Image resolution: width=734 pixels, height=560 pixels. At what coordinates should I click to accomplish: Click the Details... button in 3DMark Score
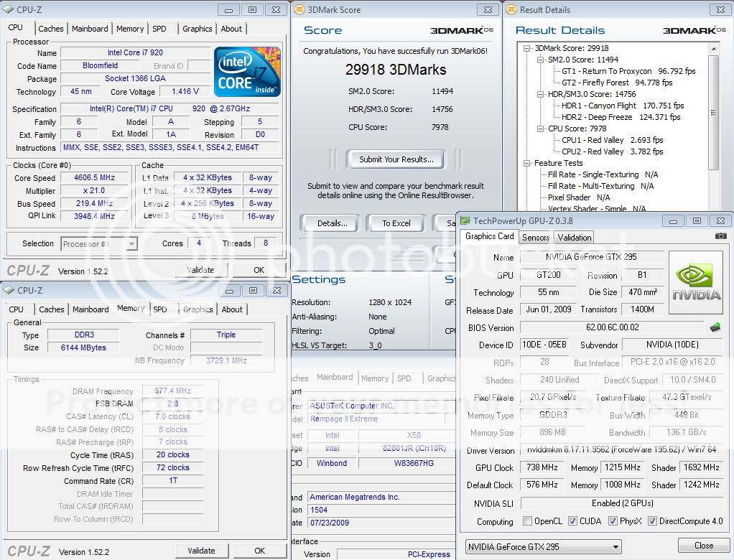tap(333, 223)
